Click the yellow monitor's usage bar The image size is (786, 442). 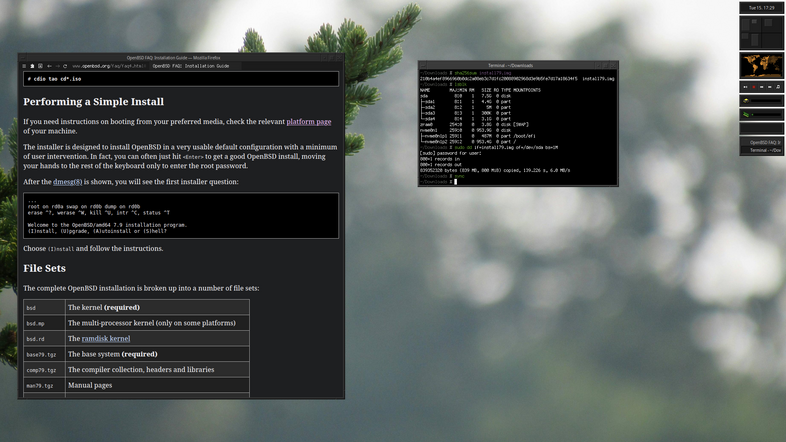(x=766, y=101)
